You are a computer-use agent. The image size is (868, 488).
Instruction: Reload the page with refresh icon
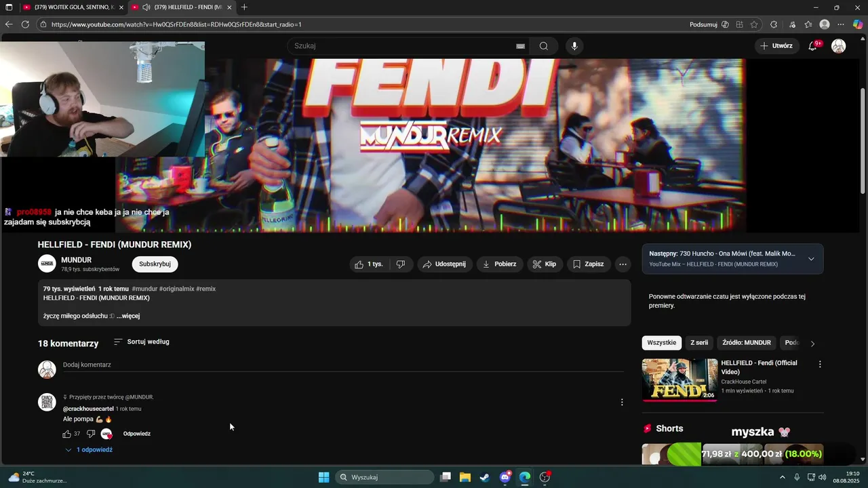tap(25, 24)
